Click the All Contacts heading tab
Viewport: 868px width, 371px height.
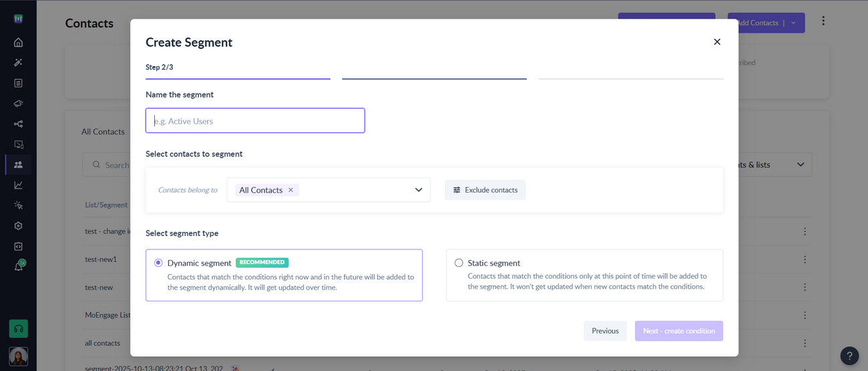click(103, 132)
